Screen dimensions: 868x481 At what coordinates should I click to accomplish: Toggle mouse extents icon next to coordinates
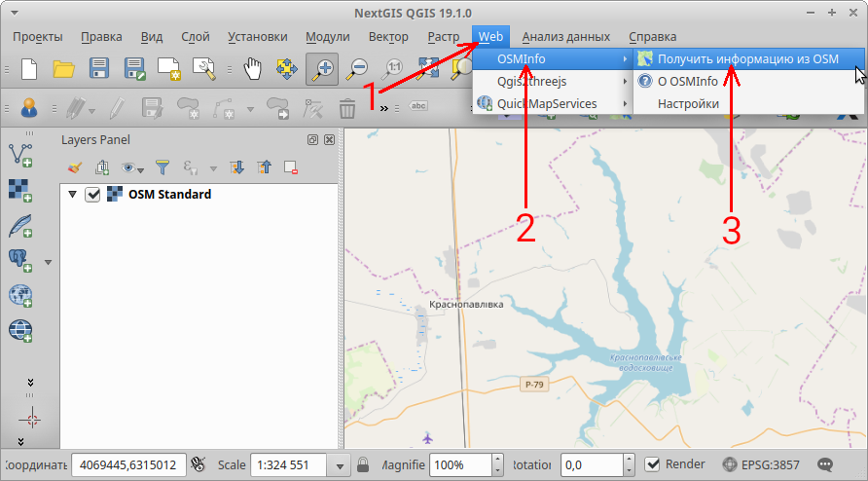point(199,464)
